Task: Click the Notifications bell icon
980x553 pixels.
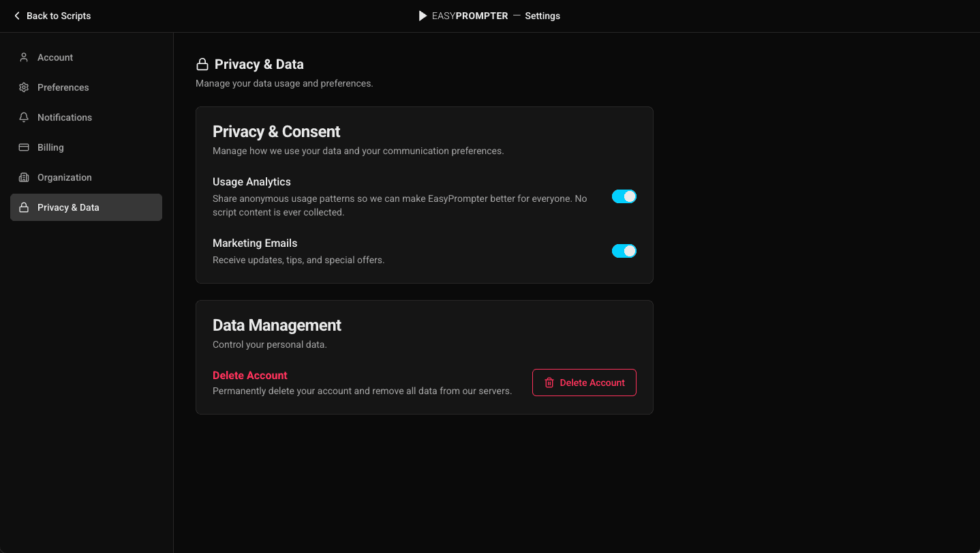Action: 24,117
